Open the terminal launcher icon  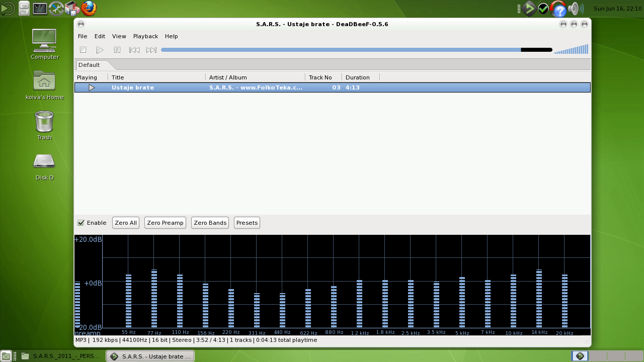coord(40,8)
